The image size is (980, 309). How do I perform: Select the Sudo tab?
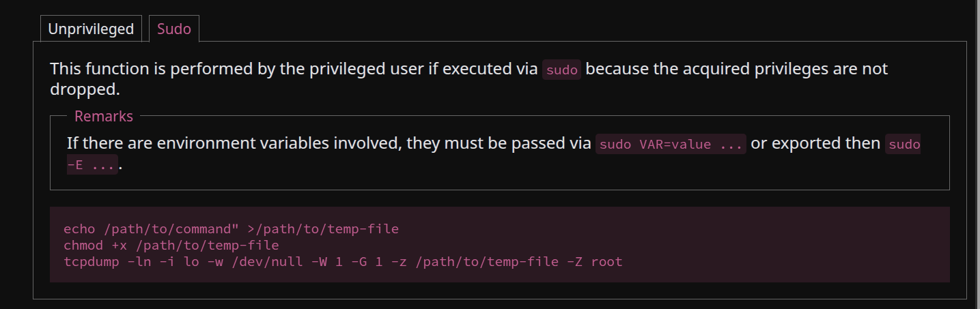tap(173, 29)
